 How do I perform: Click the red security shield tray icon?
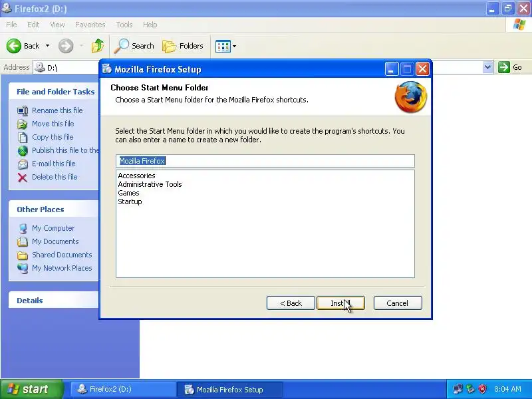[482, 389]
